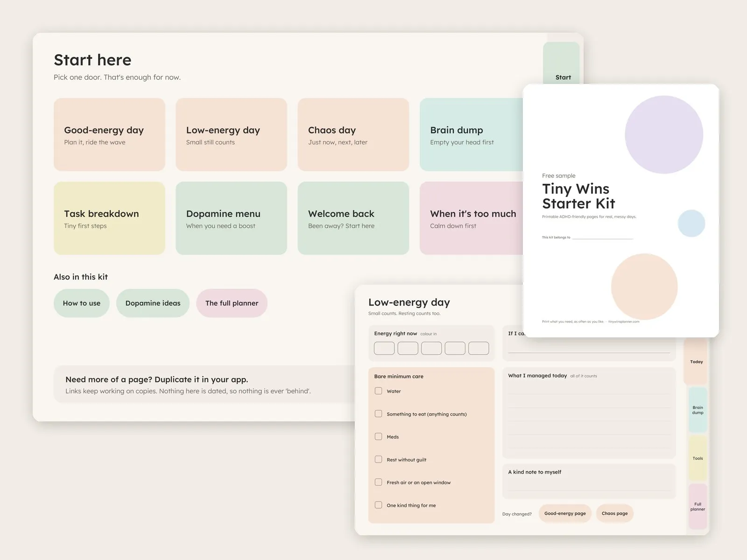
Task: Click the last Energy right now box
Action: point(479,348)
